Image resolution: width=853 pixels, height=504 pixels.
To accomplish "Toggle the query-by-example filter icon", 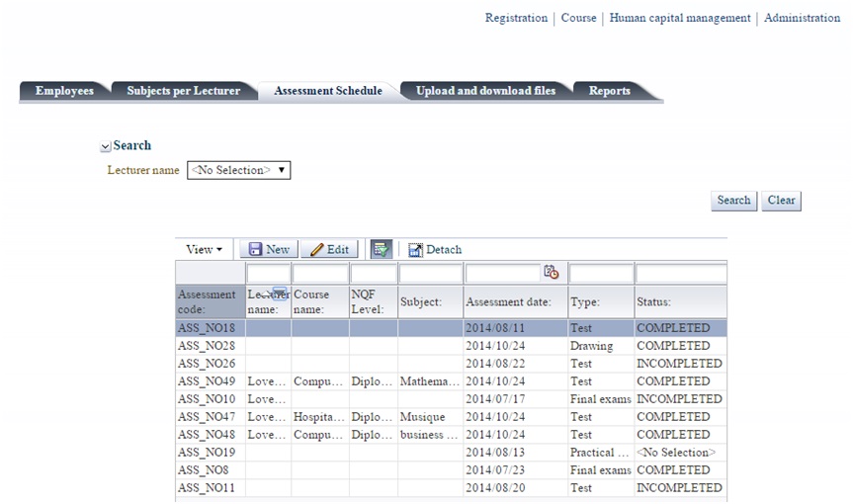I will coord(381,250).
